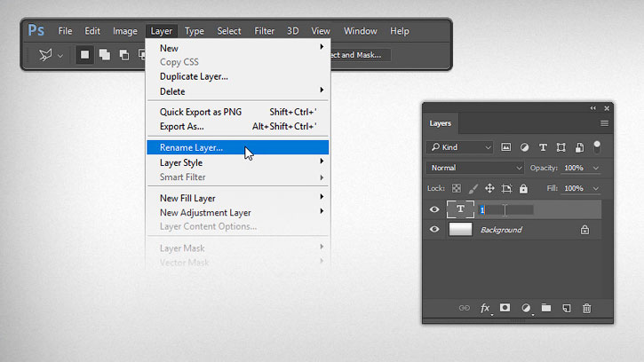Select the Polygonal Lasso tool preset icon
The width and height of the screenshot is (644, 362).
45,55
